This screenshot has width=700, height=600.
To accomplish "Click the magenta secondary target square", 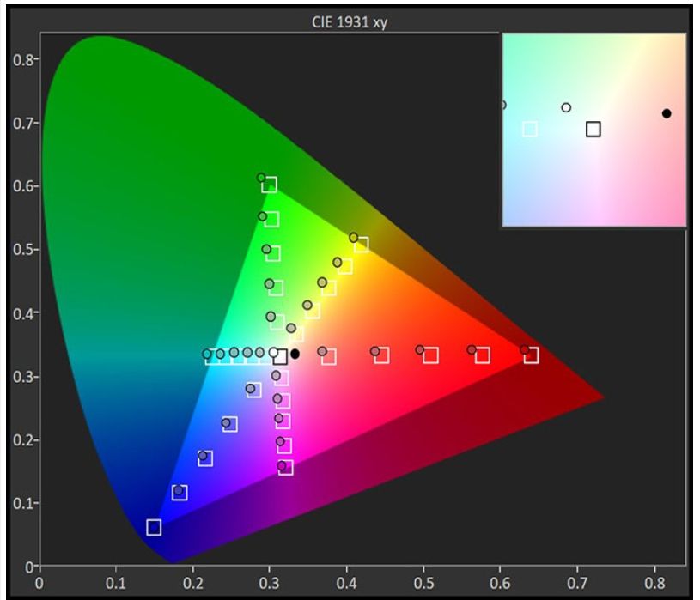I will pos(286,468).
